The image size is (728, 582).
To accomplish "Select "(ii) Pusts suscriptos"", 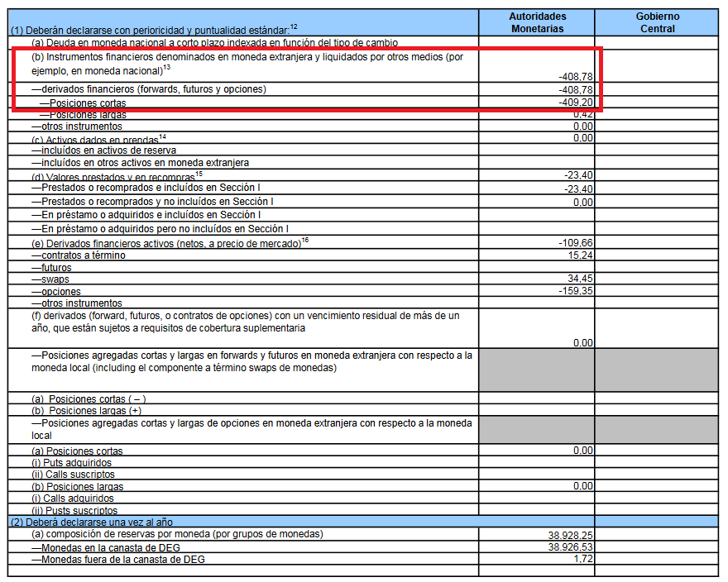I will click(74, 511).
